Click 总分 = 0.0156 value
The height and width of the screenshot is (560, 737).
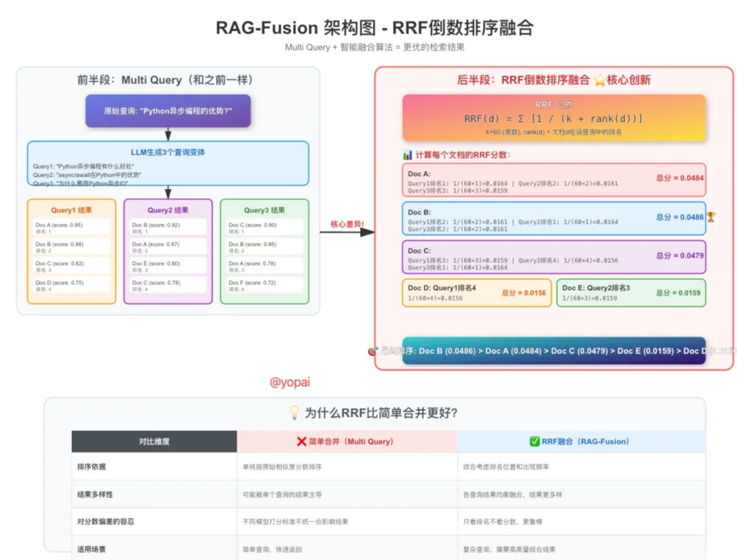(524, 293)
